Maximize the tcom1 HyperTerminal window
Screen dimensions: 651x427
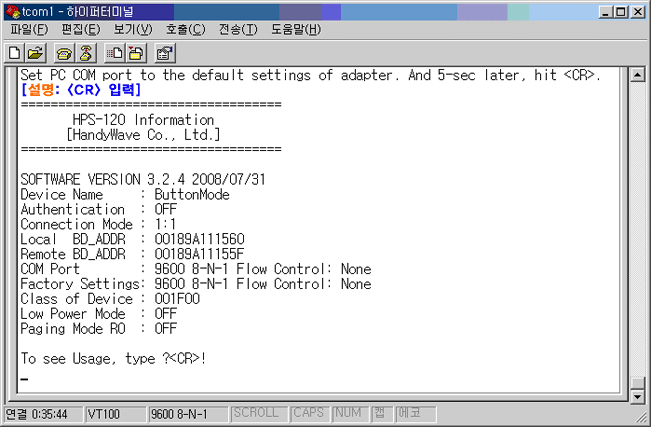click(x=621, y=12)
